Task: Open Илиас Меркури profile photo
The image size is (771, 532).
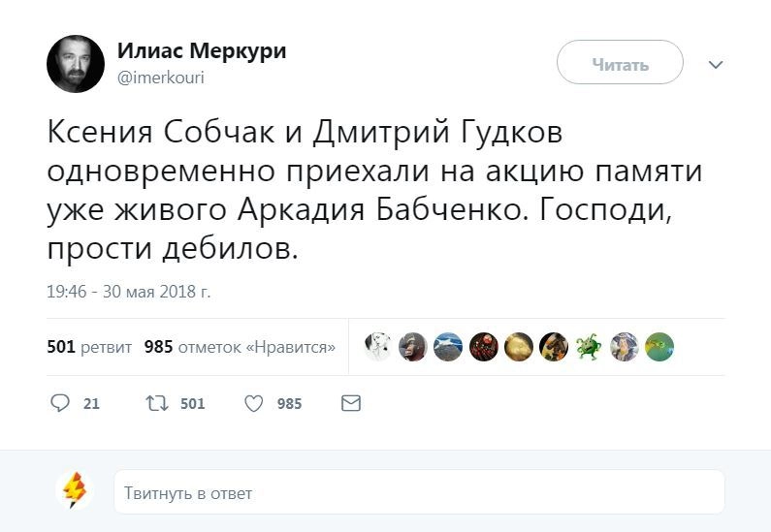Action: coord(75,64)
